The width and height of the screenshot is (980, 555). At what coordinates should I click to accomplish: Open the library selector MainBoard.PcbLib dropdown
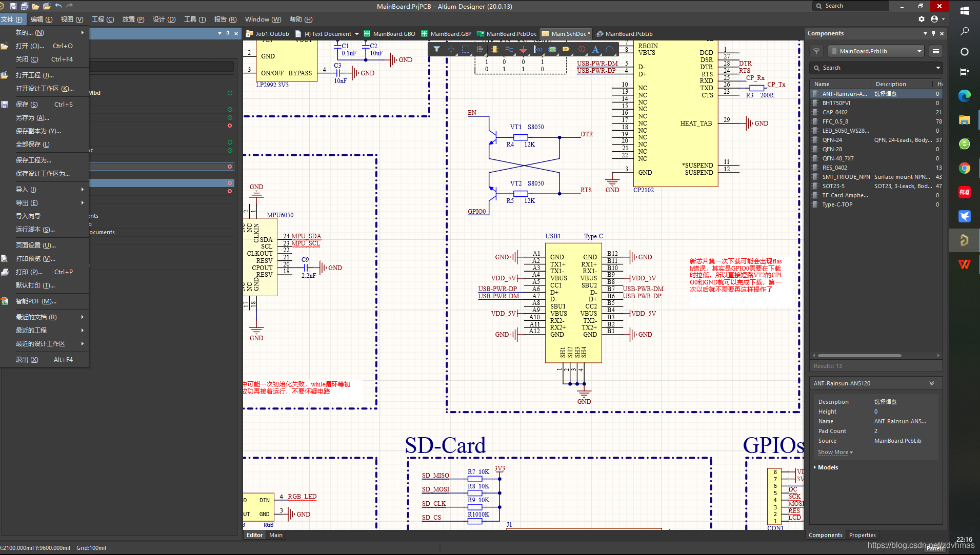(x=875, y=51)
